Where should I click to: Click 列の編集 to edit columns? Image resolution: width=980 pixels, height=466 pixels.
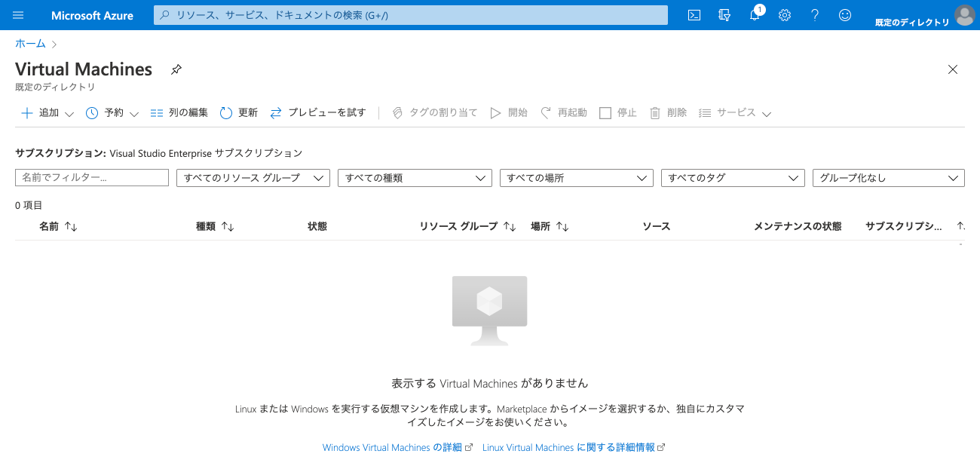[179, 113]
